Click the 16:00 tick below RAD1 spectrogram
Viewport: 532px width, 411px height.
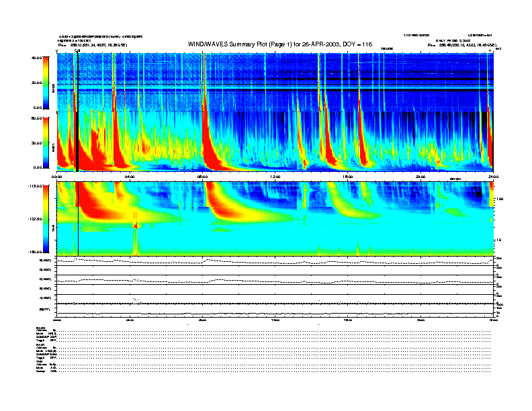(x=348, y=177)
